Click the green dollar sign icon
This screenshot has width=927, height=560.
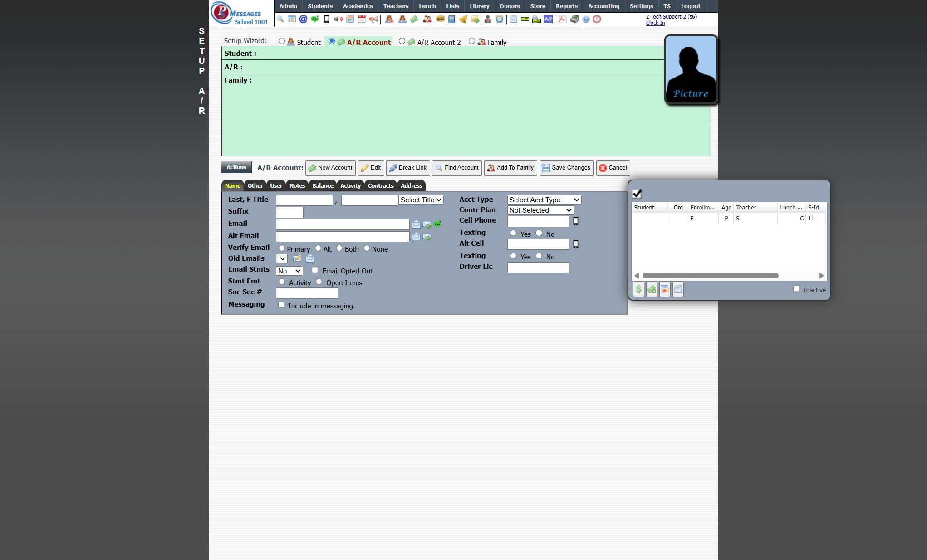pyautogui.click(x=638, y=289)
